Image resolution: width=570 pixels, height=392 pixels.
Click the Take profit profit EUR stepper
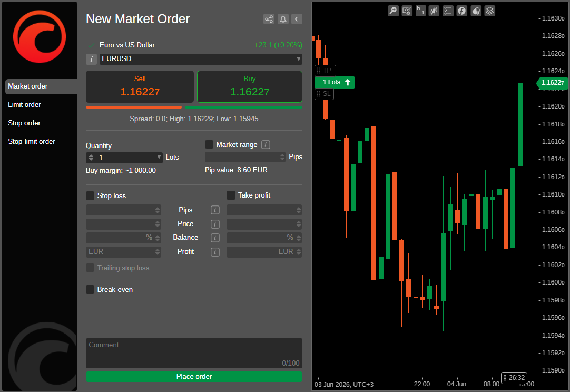coord(299,252)
